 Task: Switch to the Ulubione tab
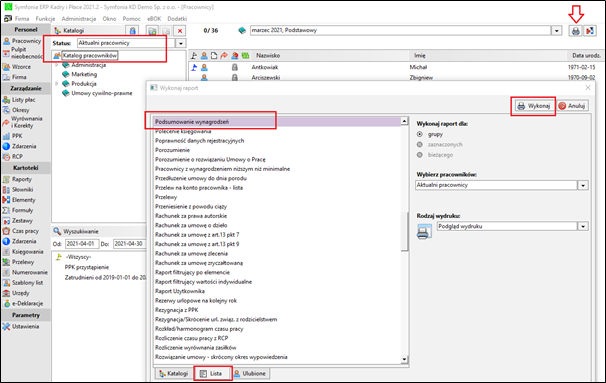(x=250, y=374)
